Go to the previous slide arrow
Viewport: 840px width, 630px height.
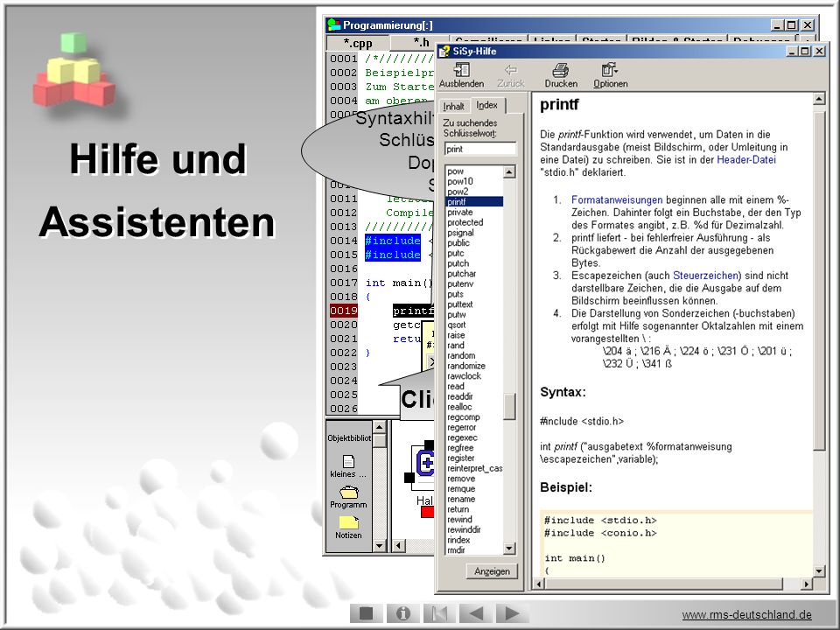coord(476,613)
